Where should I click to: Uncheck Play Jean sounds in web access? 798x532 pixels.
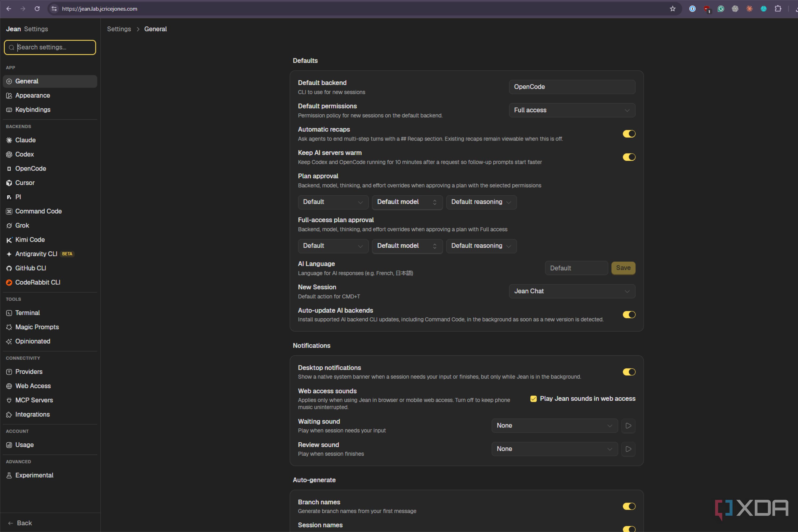[x=533, y=399]
